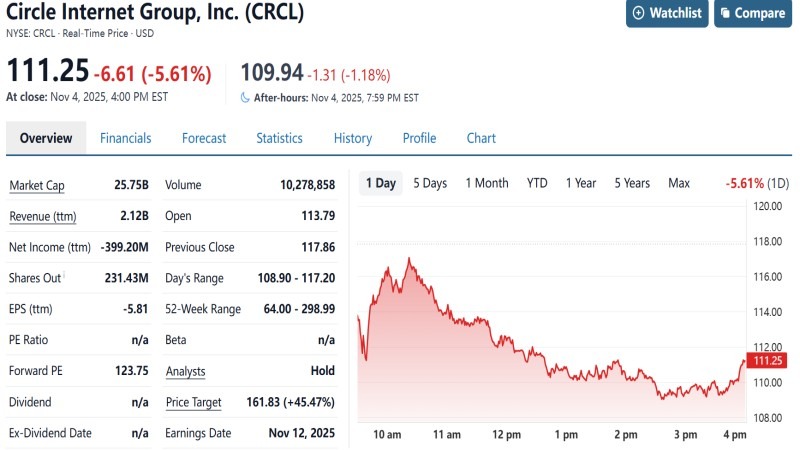Select the Max chart range
The width and height of the screenshot is (800, 450).
pyautogui.click(x=679, y=183)
